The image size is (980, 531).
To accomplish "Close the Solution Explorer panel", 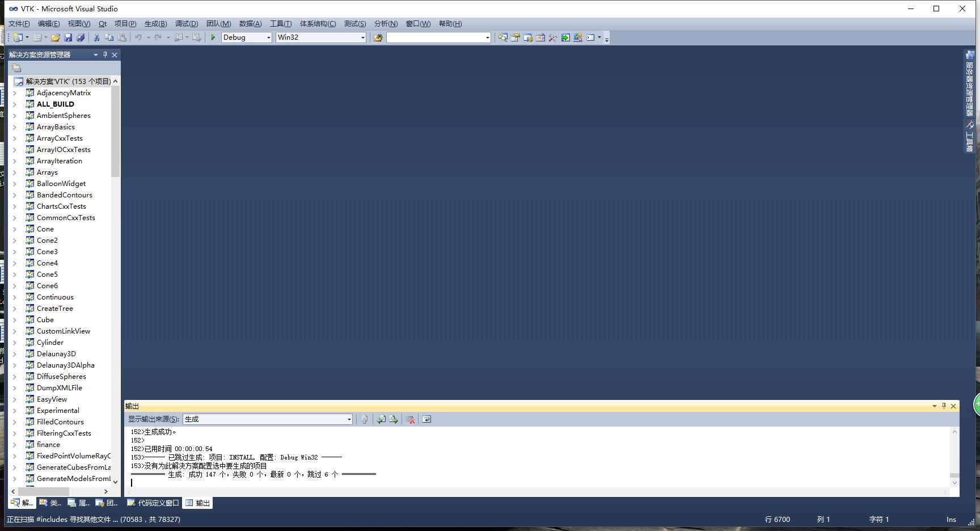I will [115, 54].
